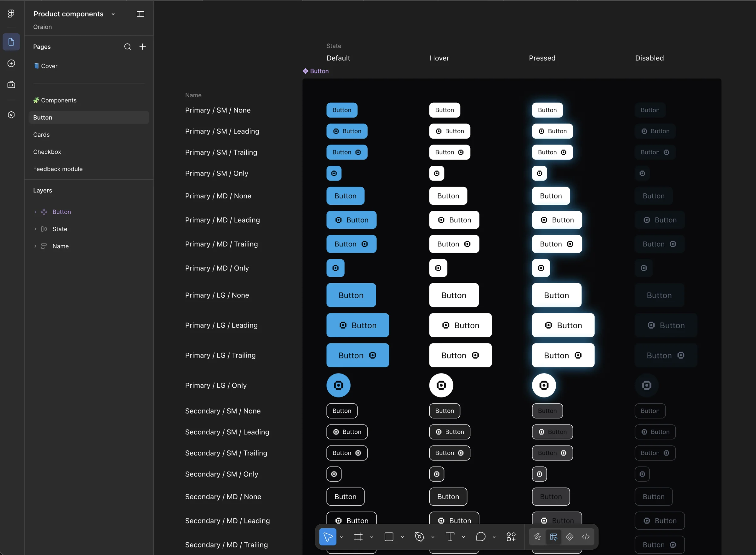Select the State layer row

pos(89,229)
